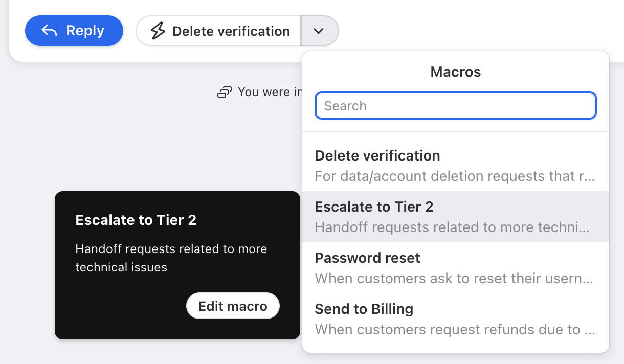624x364 pixels.
Task: Click the truncated "Handoff requests" description in the list
Action: tap(452, 227)
